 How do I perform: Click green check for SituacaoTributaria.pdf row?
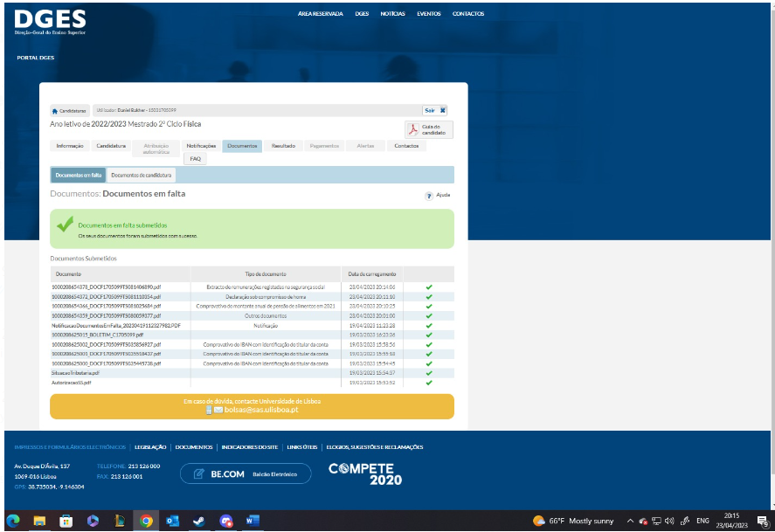[x=429, y=373]
